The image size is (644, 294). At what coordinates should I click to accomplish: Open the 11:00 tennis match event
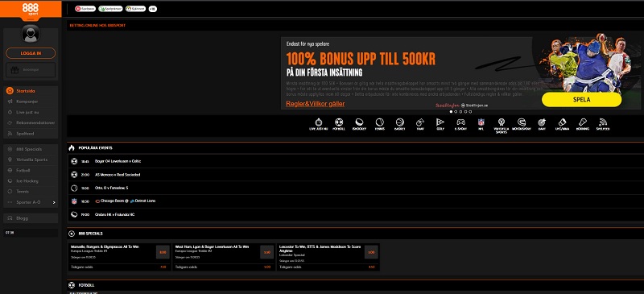[355, 188]
